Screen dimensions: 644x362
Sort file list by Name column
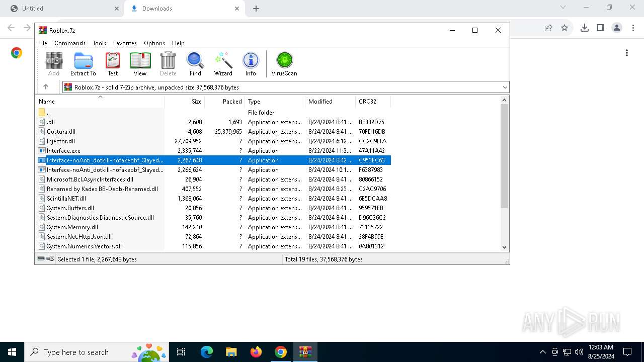[100, 101]
